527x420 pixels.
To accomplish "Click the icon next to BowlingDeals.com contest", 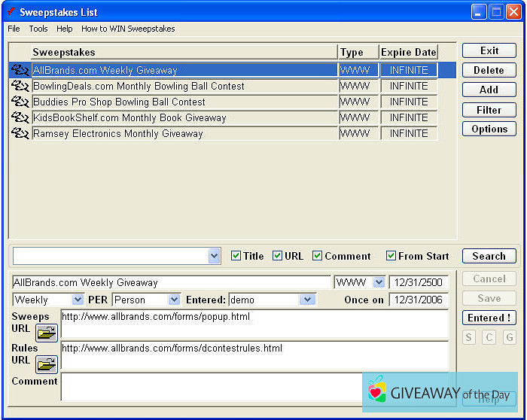I will click(x=20, y=86).
